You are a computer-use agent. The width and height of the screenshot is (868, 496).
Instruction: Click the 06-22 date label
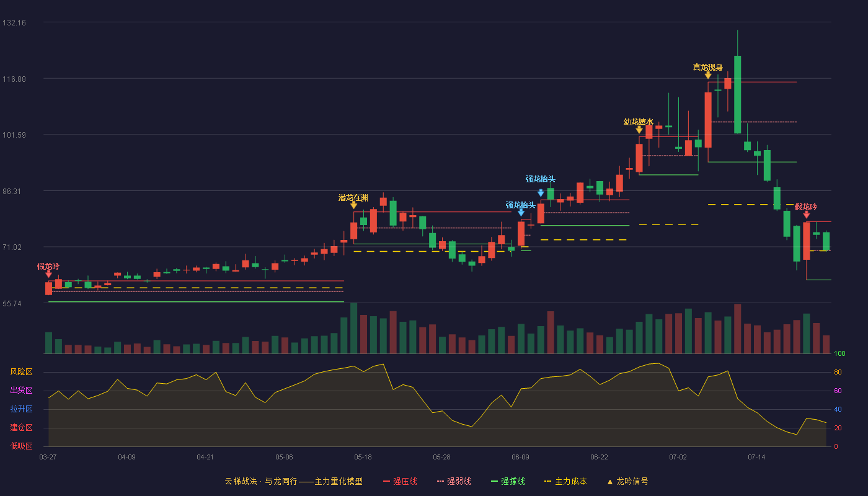(599, 457)
